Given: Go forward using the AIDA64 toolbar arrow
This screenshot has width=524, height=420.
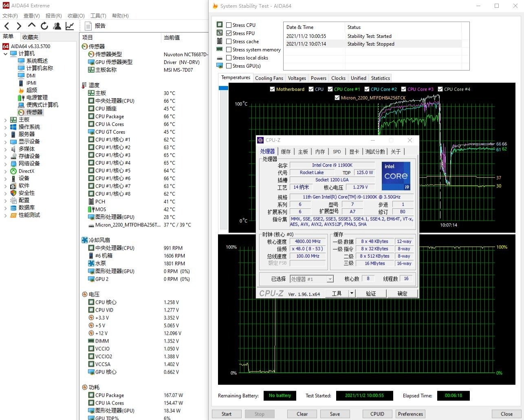Looking at the screenshot, I should point(19,26).
